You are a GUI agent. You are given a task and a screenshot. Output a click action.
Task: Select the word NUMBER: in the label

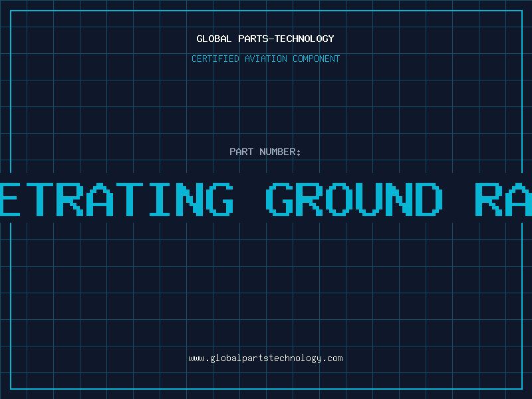point(280,152)
